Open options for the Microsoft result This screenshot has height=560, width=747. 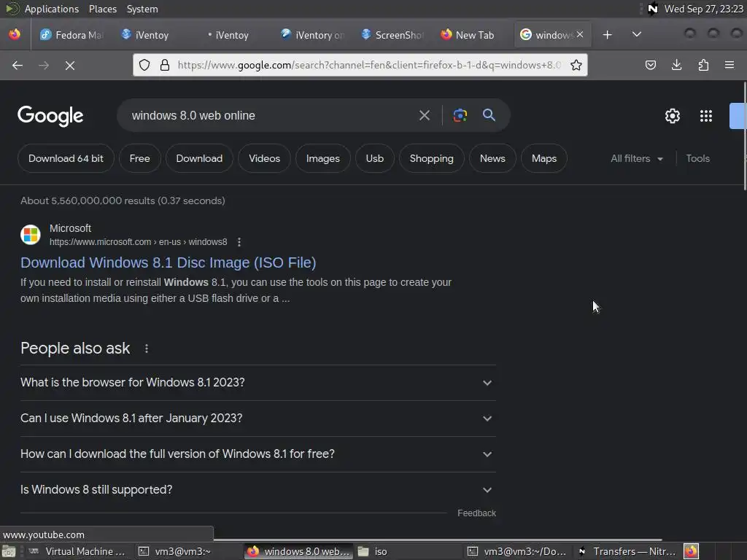(x=239, y=242)
